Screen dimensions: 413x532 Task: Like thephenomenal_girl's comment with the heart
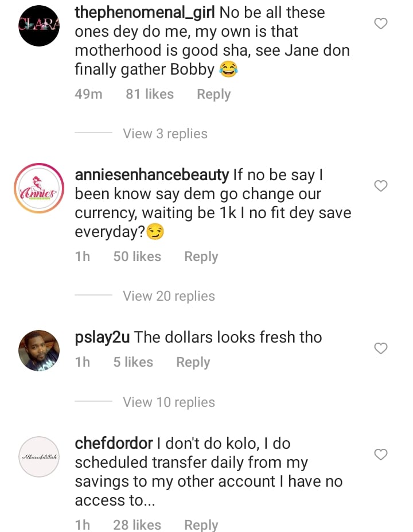click(380, 24)
